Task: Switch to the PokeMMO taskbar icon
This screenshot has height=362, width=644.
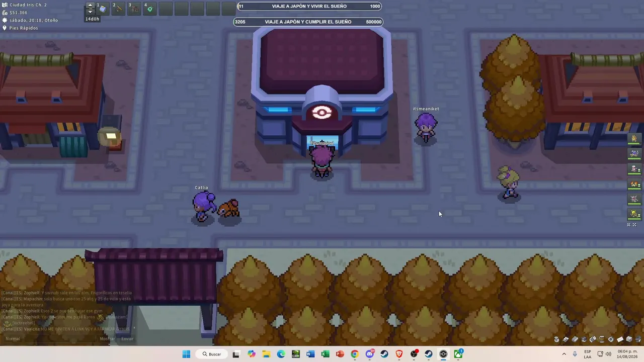Action: [x=443, y=354]
